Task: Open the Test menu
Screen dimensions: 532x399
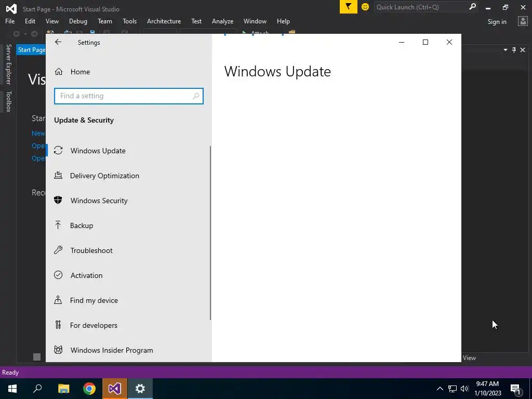Action: tap(196, 21)
